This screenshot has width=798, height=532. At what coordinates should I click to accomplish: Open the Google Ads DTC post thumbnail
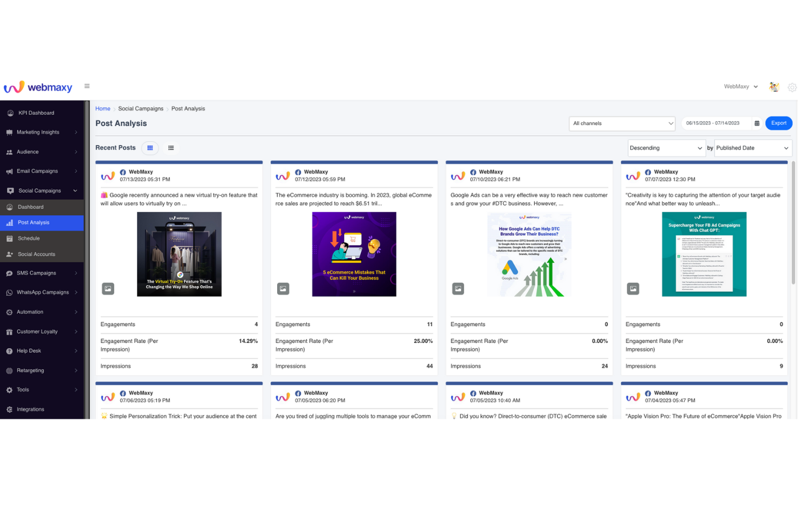529,254
